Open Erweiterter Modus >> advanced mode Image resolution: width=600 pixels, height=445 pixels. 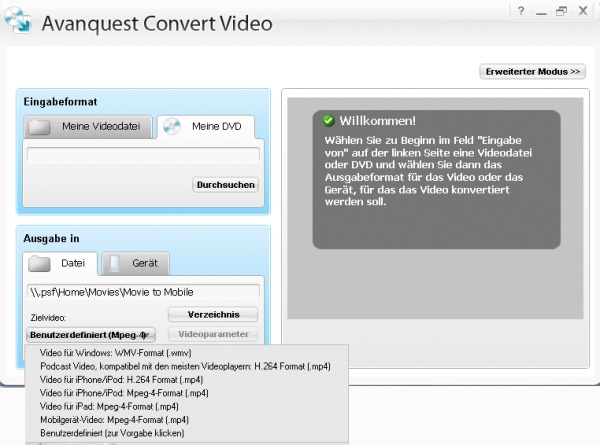click(x=532, y=72)
